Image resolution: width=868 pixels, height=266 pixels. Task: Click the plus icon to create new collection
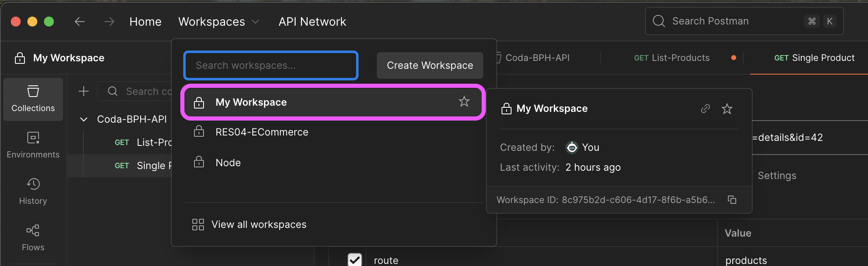84,91
